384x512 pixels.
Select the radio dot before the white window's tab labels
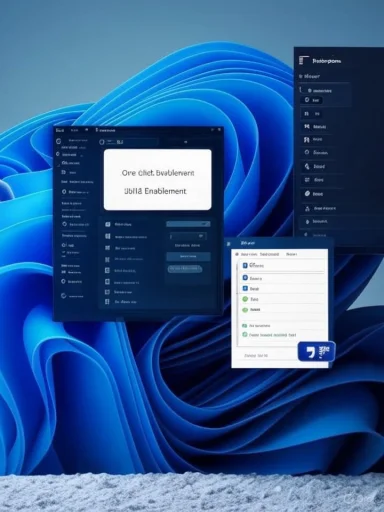coord(237,254)
